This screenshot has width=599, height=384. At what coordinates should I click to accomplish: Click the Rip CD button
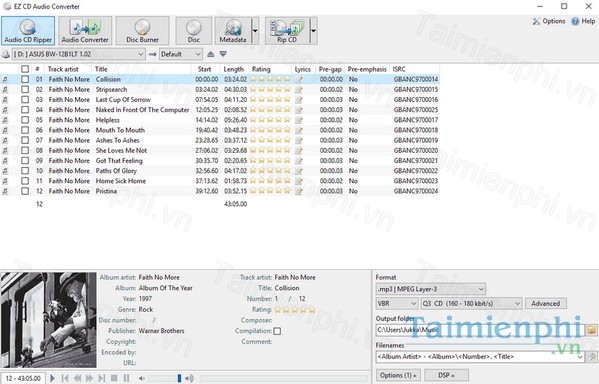point(287,31)
